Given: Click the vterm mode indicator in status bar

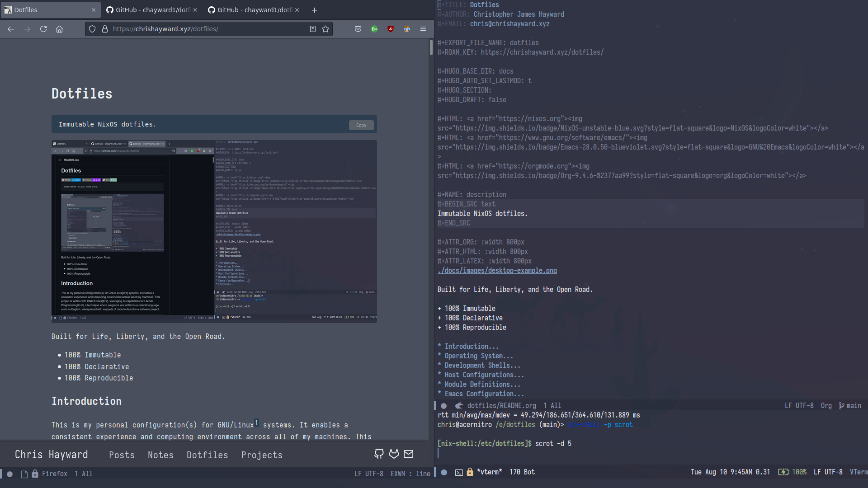Looking at the screenshot, I should click(x=859, y=471).
